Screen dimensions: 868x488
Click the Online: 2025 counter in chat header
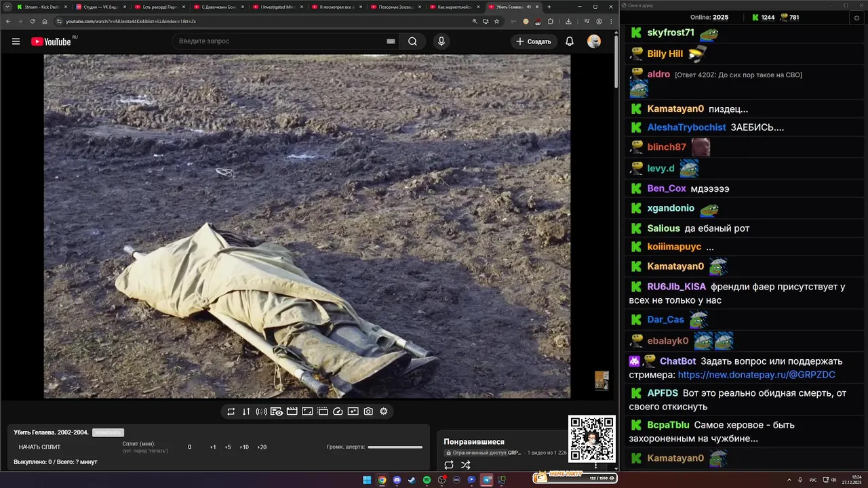709,17
